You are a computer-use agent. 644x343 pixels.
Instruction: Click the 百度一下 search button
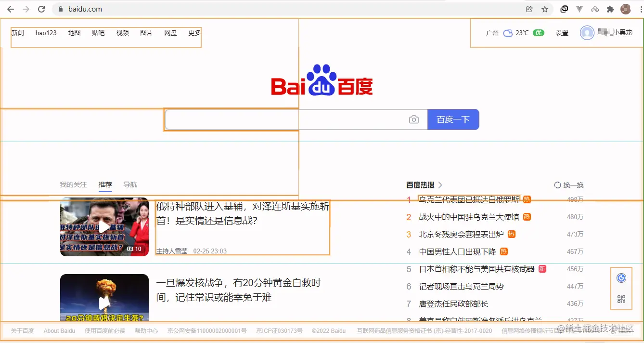click(453, 119)
